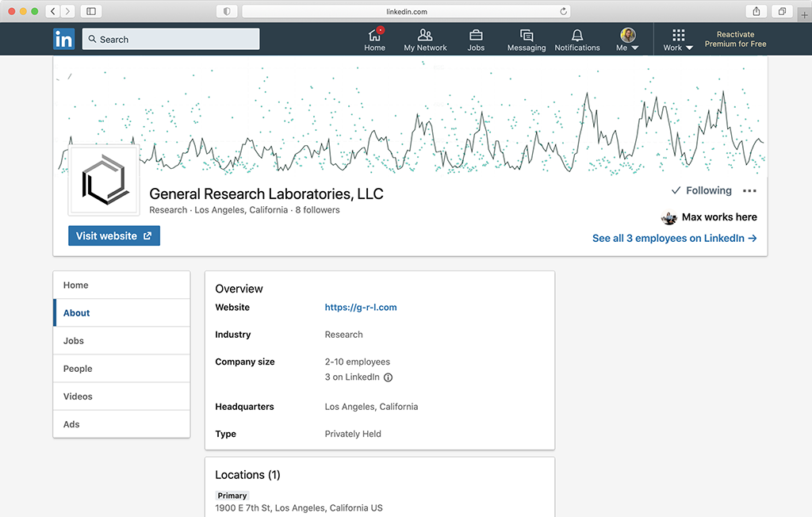Open the See all 3 employees link
The height and width of the screenshot is (517, 812).
point(674,238)
